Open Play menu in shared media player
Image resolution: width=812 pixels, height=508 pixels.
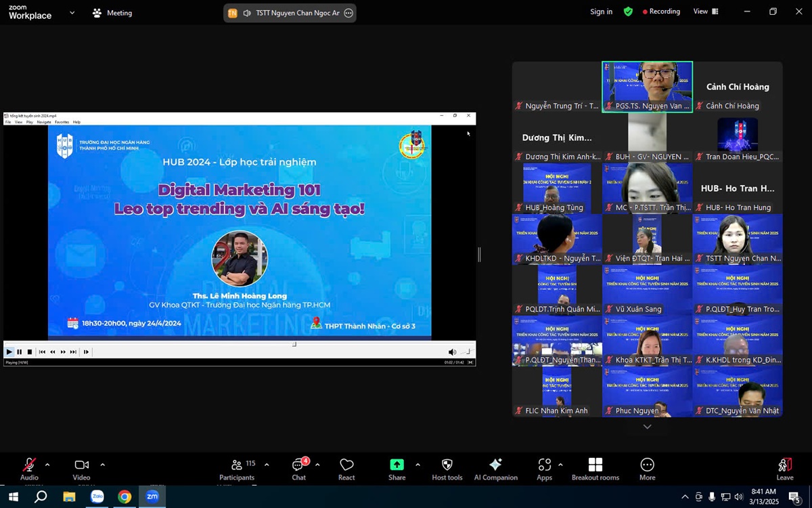point(29,122)
